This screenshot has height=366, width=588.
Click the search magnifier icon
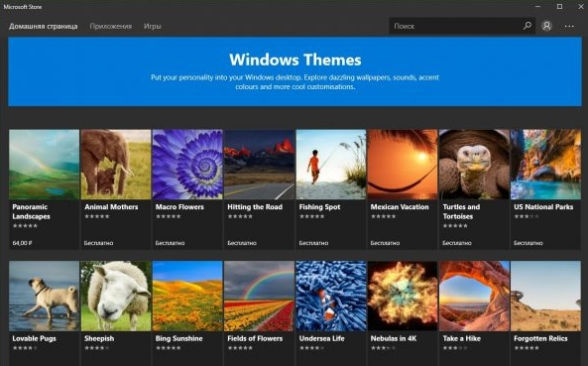click(x=528, y=26)
